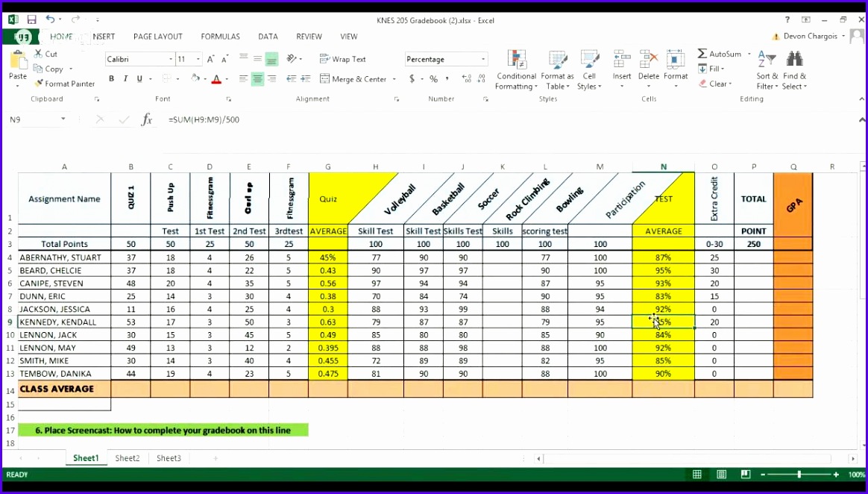Select top align button
Image resolution: width=868 pixels, height=494 pixels.
tap(243, 58)
